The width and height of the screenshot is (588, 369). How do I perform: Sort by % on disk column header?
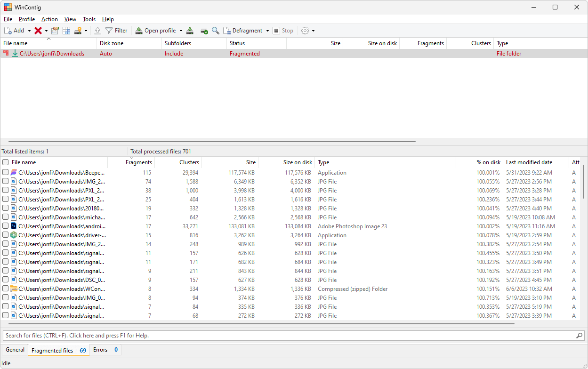click(x=479, y=162)
